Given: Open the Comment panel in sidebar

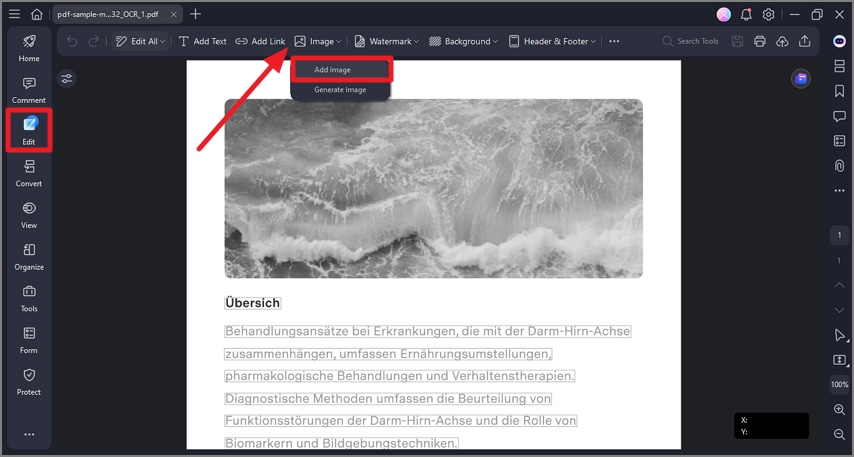Looking at the screenshot, I should (29, 90).
